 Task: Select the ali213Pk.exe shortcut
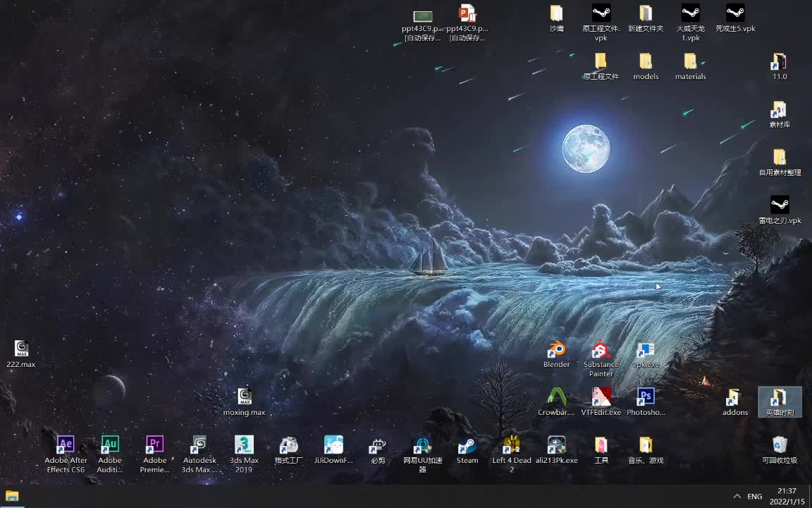[557, 449]
